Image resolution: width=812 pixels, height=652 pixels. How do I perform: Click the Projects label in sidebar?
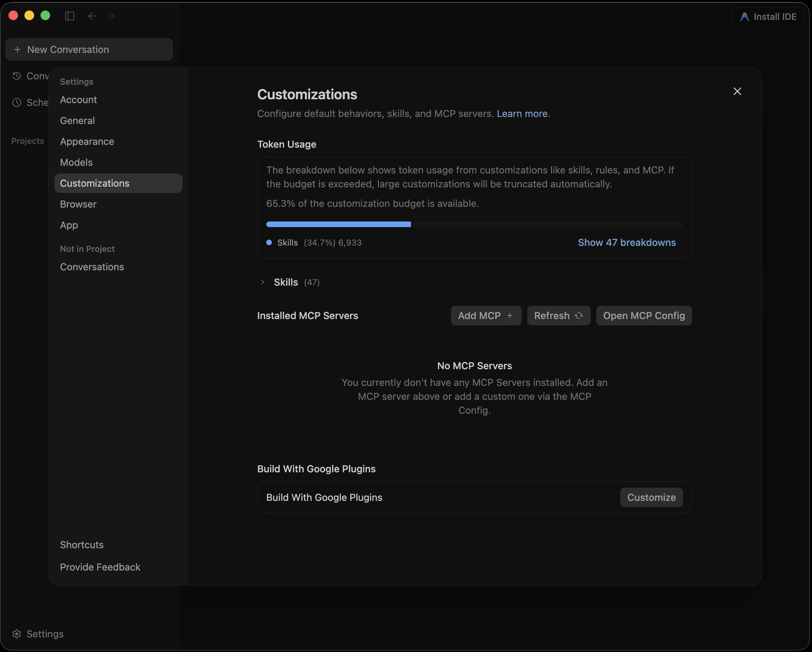[x=28, y=141]
